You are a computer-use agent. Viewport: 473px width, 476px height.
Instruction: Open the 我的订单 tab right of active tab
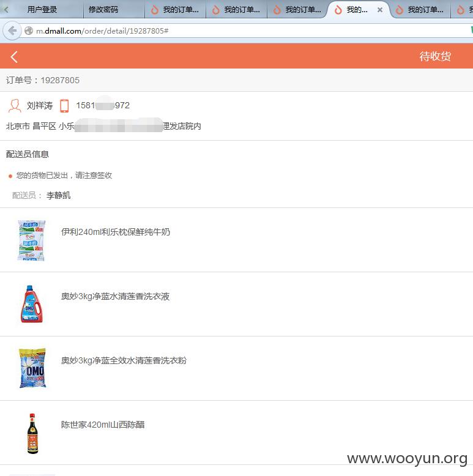click(x=421, y=10)
